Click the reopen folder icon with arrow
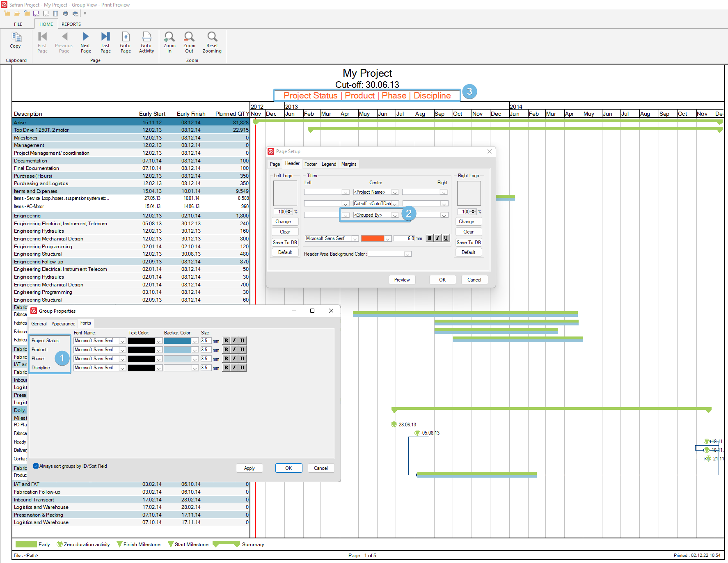728x563 pixels. pyautogui.click(x=27, y=14)
